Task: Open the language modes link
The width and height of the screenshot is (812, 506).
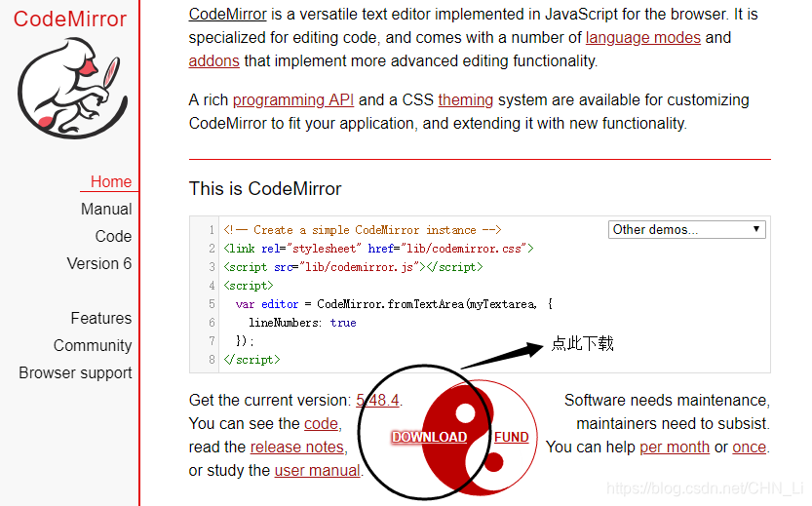Action: [642, 37]
